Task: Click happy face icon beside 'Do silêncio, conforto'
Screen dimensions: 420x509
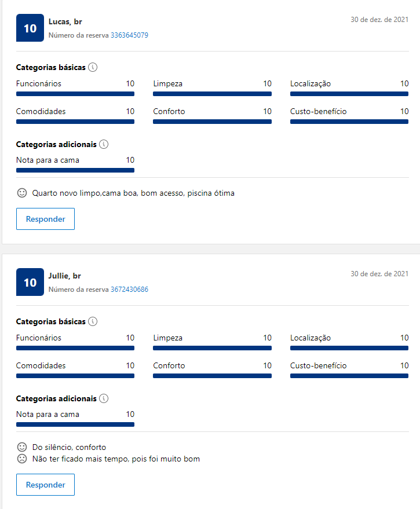Action: pyautogui.click(x=22, y=447)
